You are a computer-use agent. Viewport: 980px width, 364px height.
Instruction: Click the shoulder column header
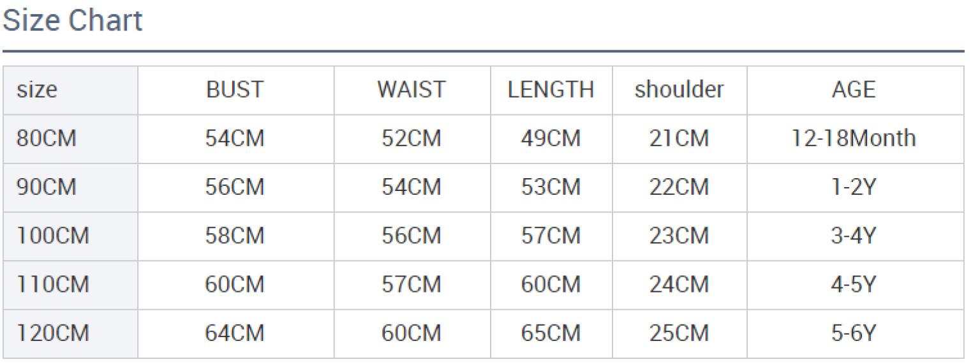[679, 90]
